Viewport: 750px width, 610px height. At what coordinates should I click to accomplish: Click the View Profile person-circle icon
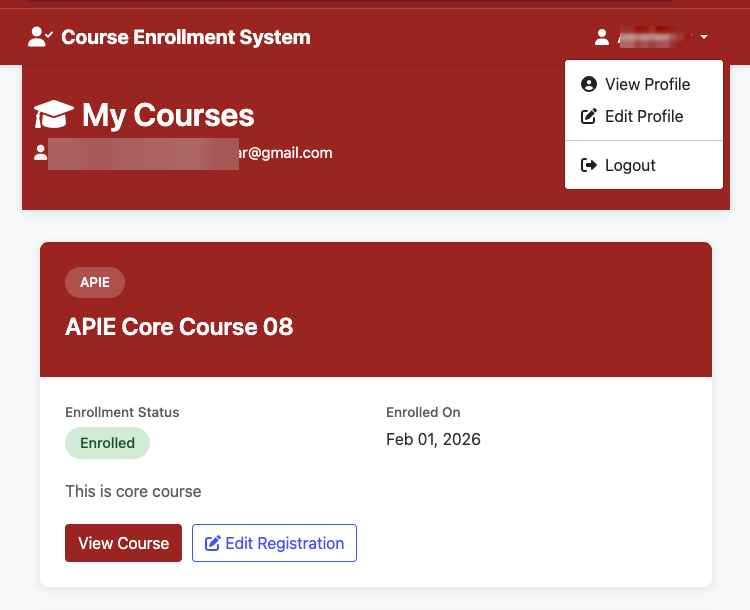pos(589,84)
